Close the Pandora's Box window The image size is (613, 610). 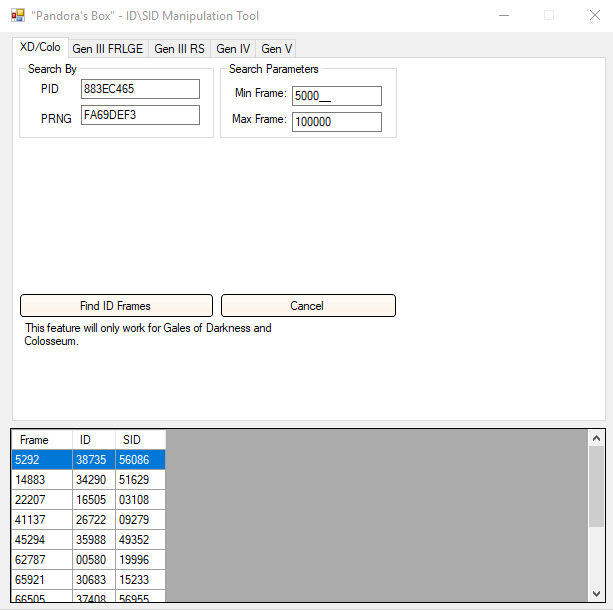tap(595, 16)
